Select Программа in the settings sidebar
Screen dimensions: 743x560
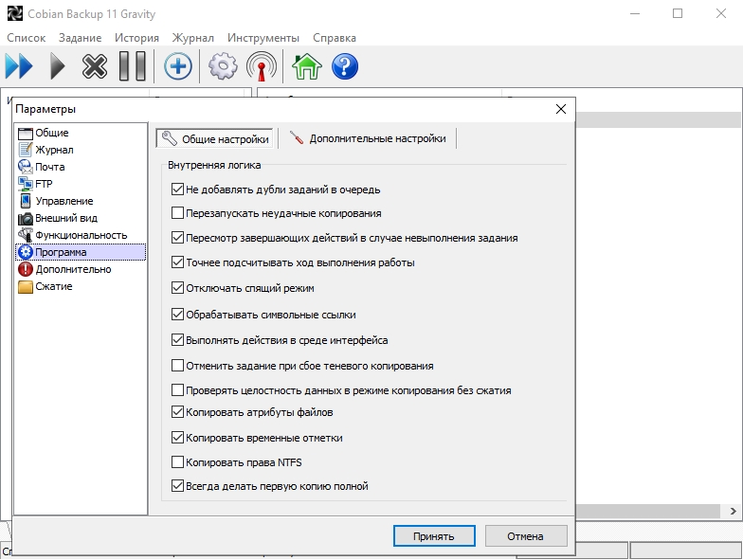point(81,252)
